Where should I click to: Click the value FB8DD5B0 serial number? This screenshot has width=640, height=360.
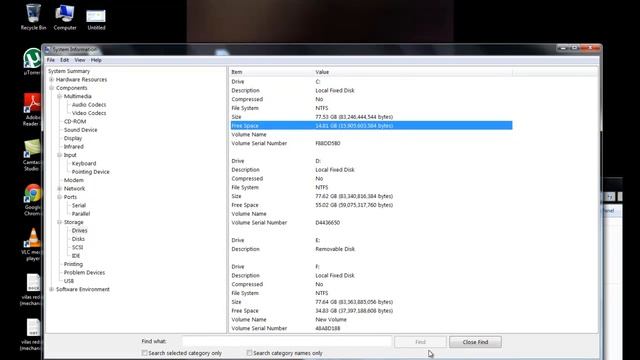[x=328, y=143]
